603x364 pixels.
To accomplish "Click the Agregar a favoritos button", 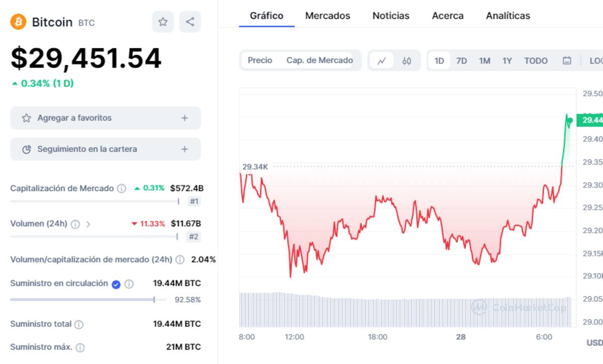I will [74, 118].
